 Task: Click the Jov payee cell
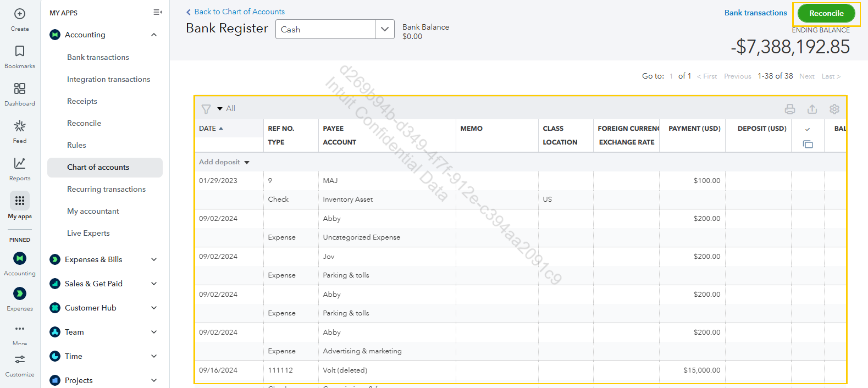(x=328, y=256)
